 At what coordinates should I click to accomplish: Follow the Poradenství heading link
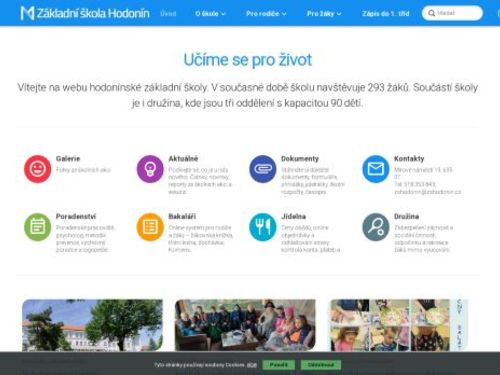point(76,216)
